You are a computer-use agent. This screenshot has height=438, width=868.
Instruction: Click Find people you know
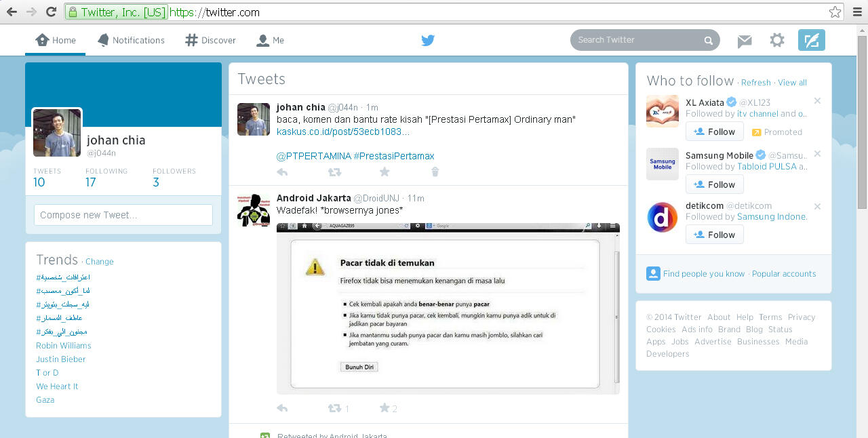704,274
